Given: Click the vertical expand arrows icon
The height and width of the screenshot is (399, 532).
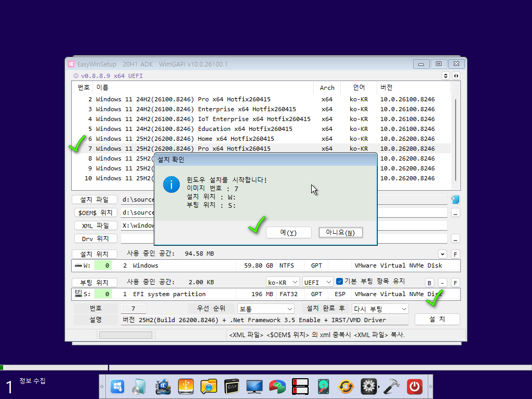Looking at the screenshot, I should pos(446,76).
